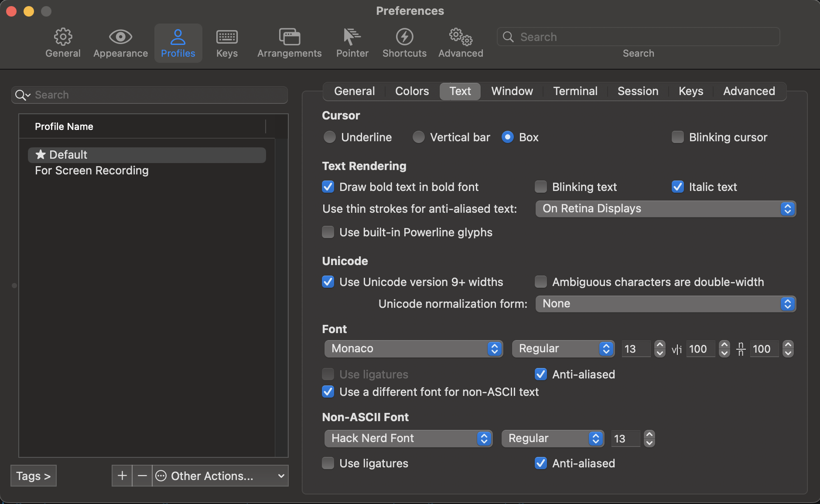
Task: Click the star icon next to Default profile
Action: tap(41, 154)
